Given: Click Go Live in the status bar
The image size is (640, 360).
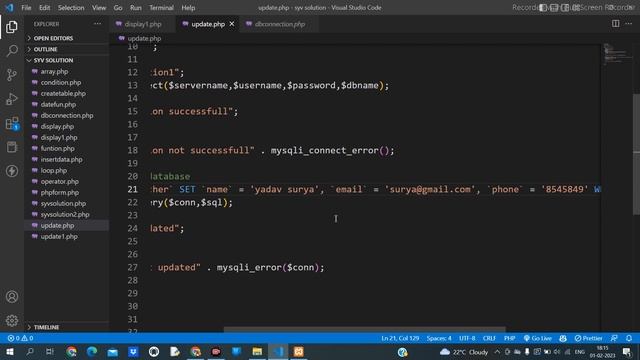Looking at the screenshot, I should 538,338.
